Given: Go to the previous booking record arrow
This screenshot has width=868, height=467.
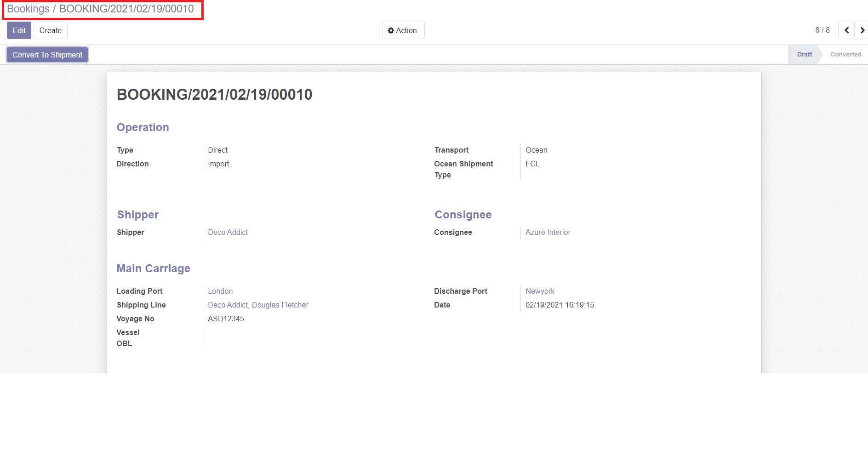Looking at the screenshot, I should pyautogui.click(x=846, y=30).
